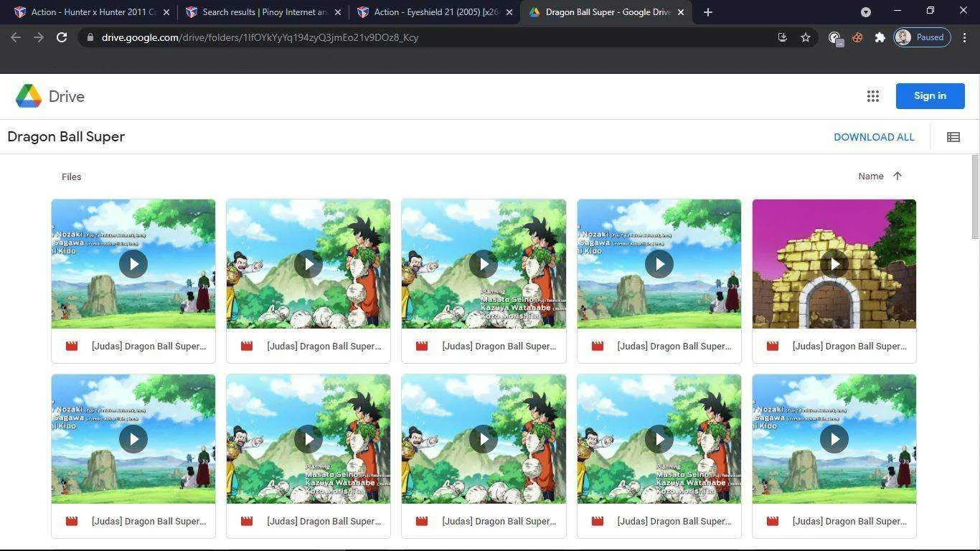Play the video with golden brick ruins thumbnail
The width and height of the screenshot is (980, 551).
pyautogui.click(x=834, y=264)
